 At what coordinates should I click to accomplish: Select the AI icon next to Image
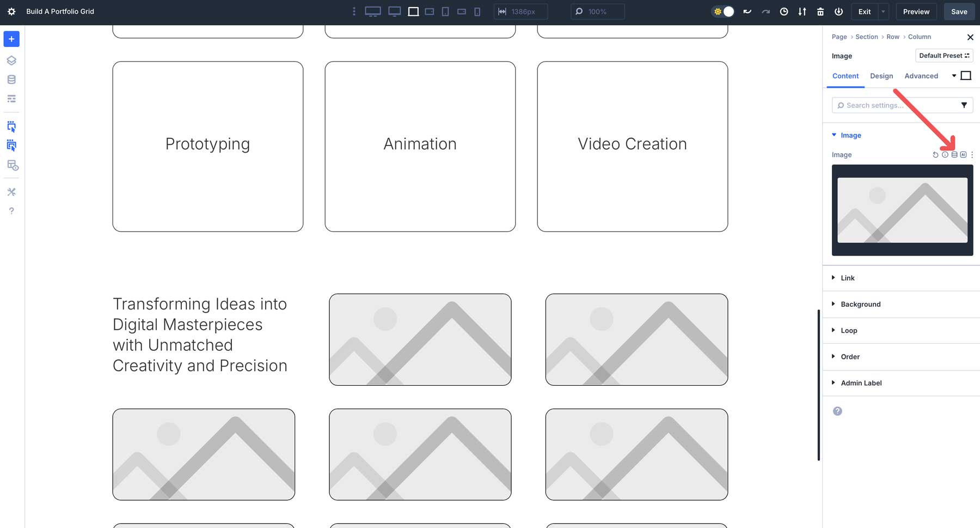(963, 155)
